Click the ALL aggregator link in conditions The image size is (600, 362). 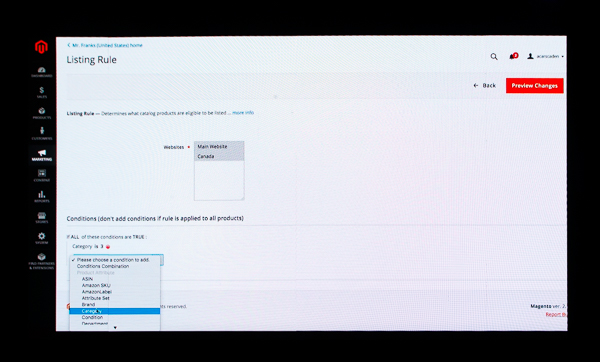point(75,237)
